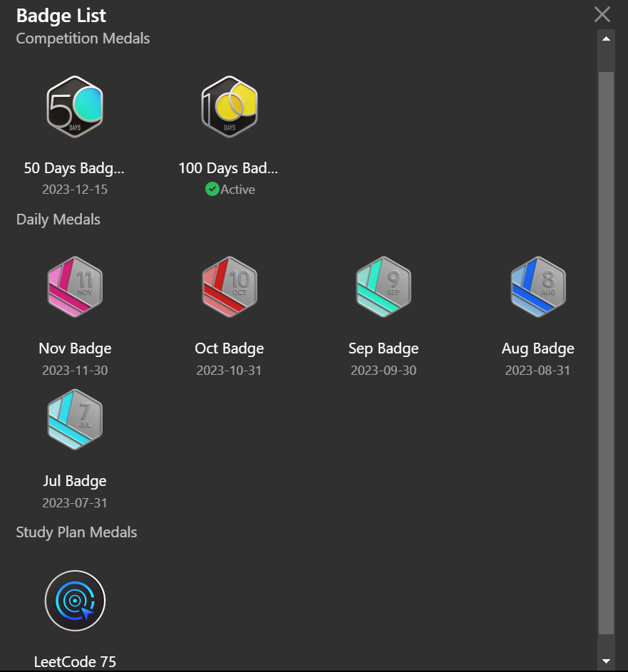Viewport: 628px width, 672px height.
Task: Click the '50 Days Badg...' label
Action: point(75,168)
